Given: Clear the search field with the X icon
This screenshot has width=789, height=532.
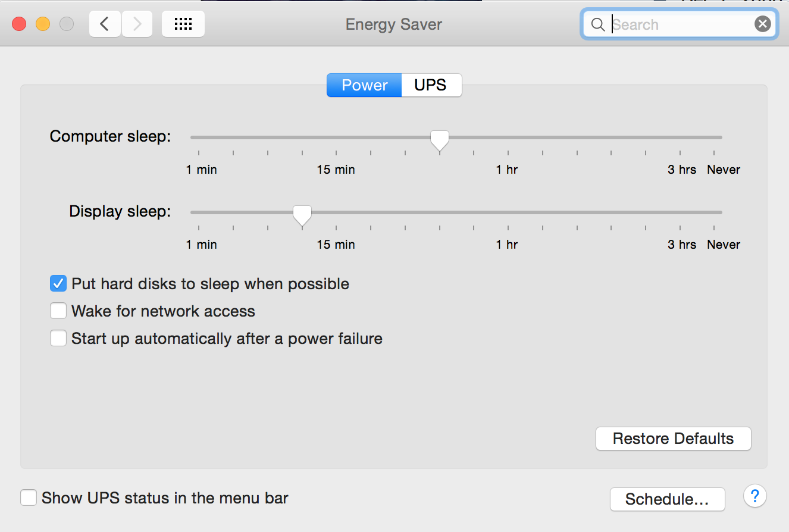Looking at the screenshot, I should (x=763, y=24).
